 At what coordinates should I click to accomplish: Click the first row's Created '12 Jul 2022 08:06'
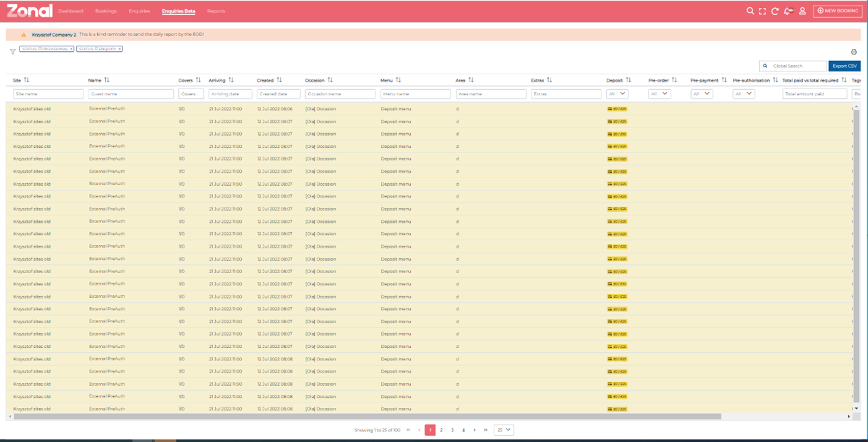pyautogui.click(x=275, y=109)
